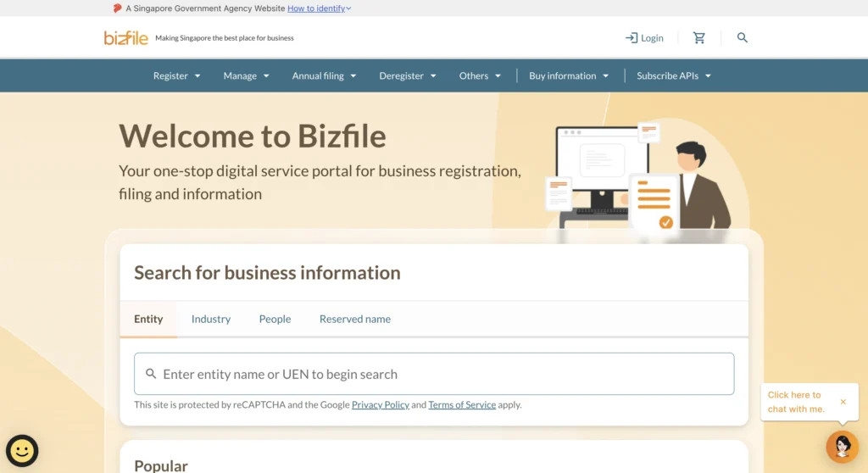Open the Deregister dropdown
The image size is (868, 473).
coord(408,76)
